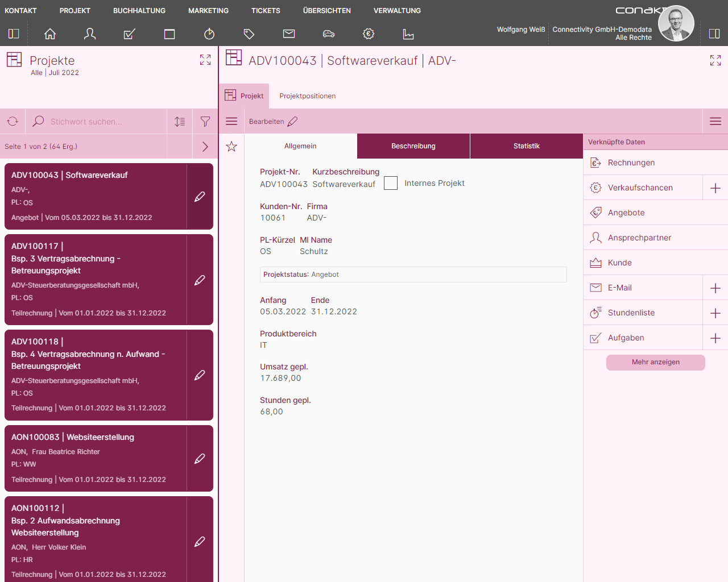Mark project as favorite with star
The image size is (728, 582).
[x=231, y=147]
